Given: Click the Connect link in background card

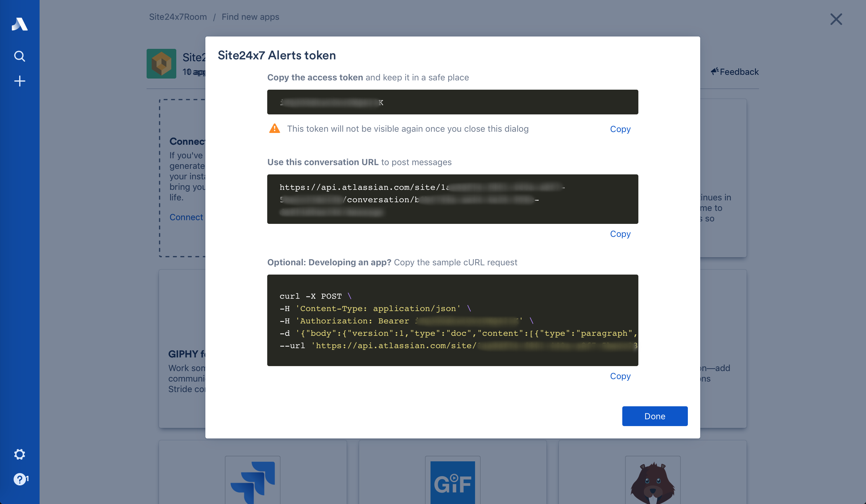Looking at the screenshot, I should 186,217.
